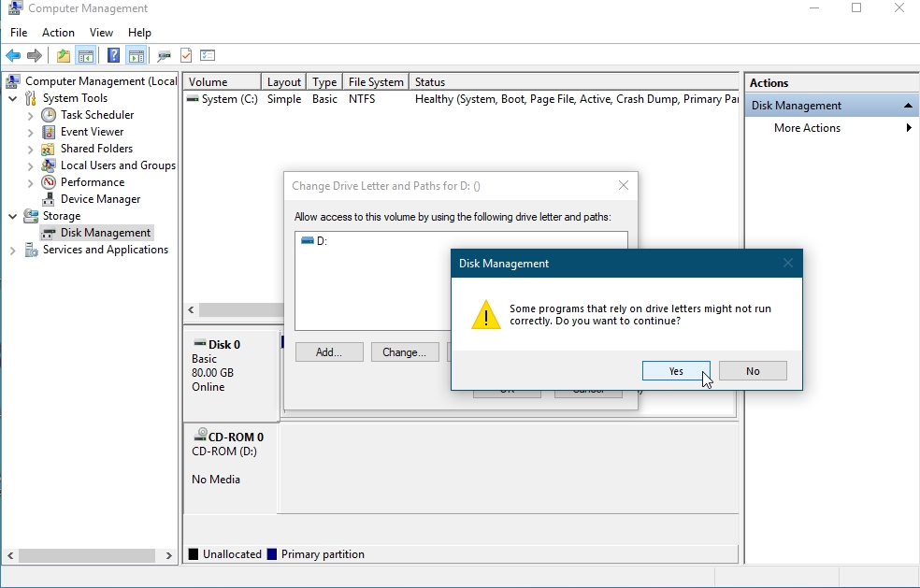The width and height of the screenshot is (920, 588).
Task: Open Help using the blue question mark icon
Action: click(113, 56)
